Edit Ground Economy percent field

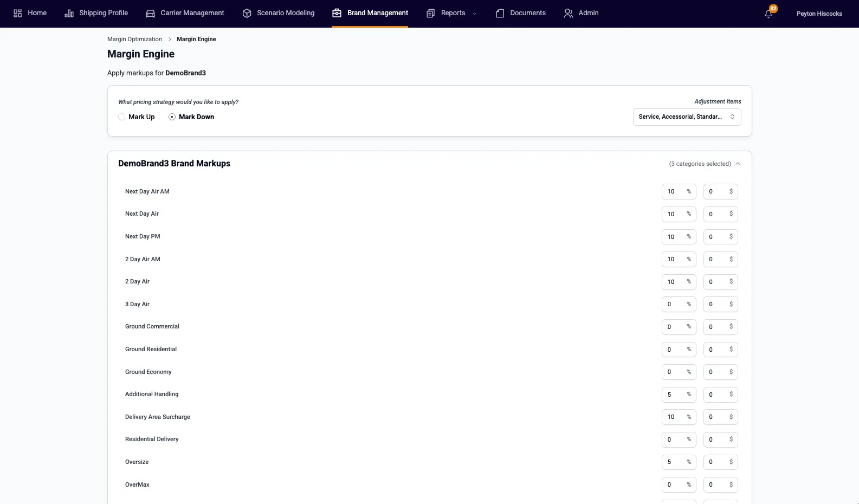click(679, 372)
